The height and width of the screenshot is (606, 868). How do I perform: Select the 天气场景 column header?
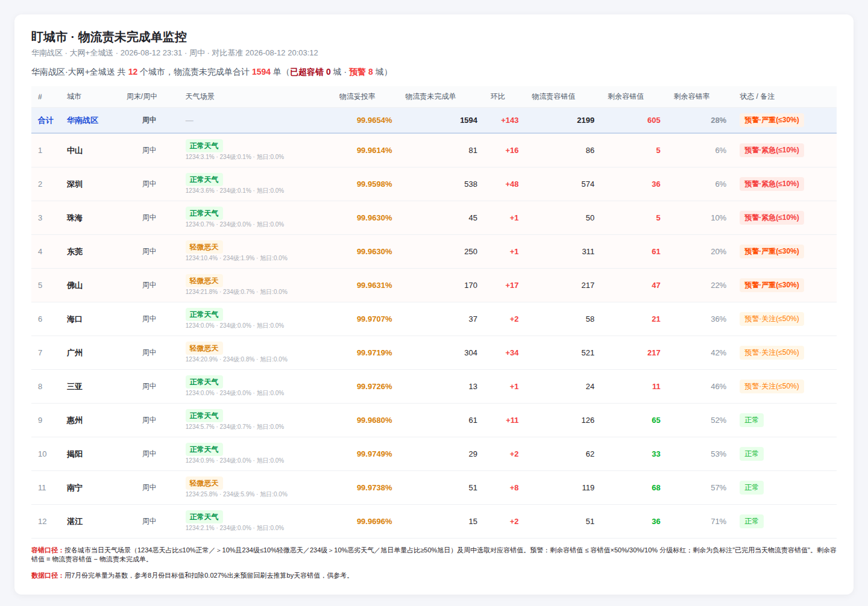200,96
